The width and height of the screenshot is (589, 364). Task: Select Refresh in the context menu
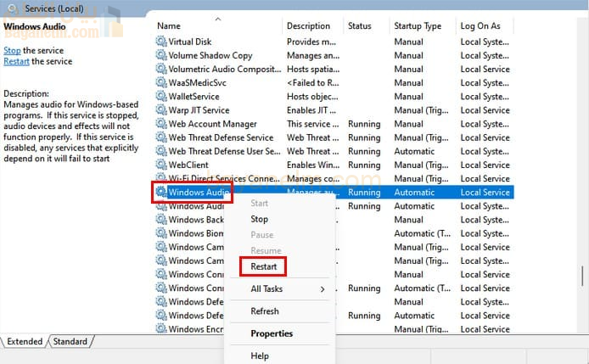(265, 311)
